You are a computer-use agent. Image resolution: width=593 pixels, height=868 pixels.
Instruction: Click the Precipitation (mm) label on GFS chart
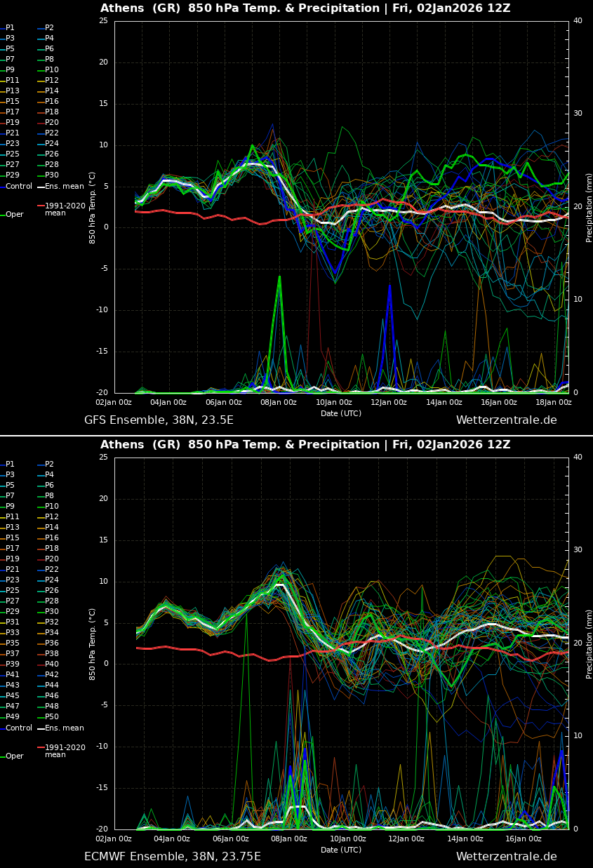pos(589,208)
